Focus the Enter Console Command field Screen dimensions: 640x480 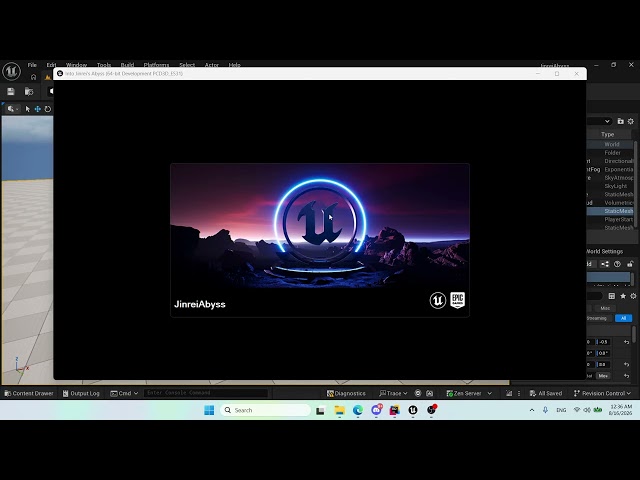(x=206, y=393)
